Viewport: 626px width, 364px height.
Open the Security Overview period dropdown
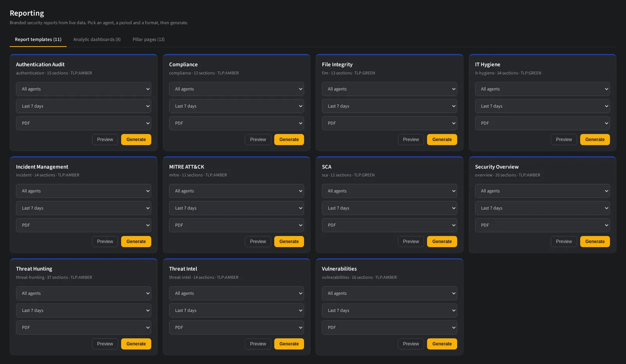tap(543, 208)
